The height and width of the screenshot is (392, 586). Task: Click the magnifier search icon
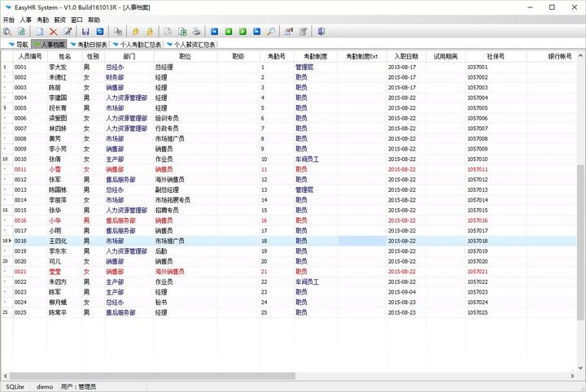(271, 32)
